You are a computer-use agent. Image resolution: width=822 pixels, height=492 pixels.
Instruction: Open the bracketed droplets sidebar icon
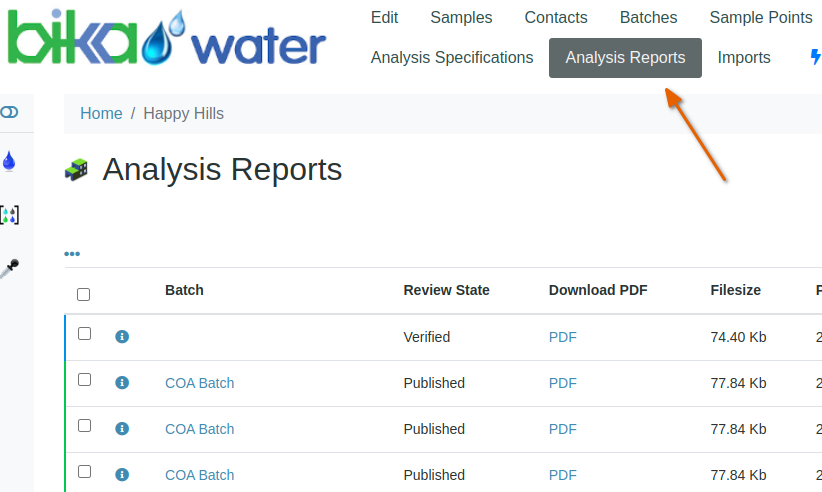click(10, 215)
